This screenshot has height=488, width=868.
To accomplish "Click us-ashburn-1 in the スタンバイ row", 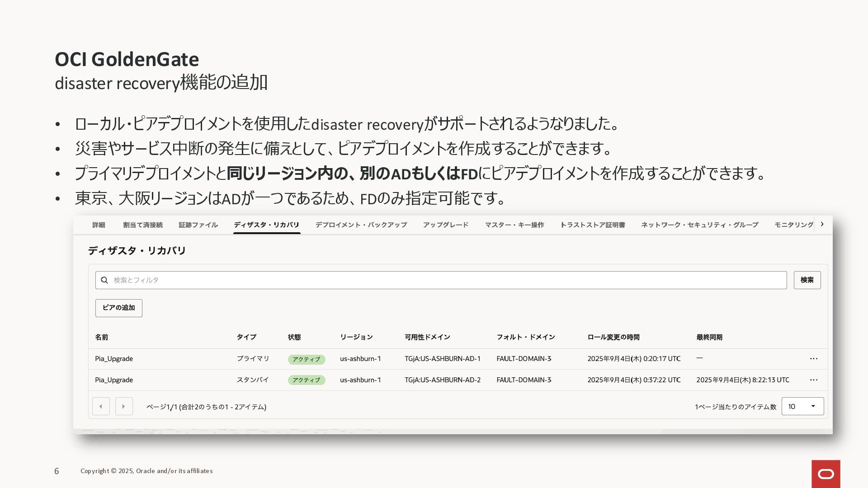I will pos(360,380).
